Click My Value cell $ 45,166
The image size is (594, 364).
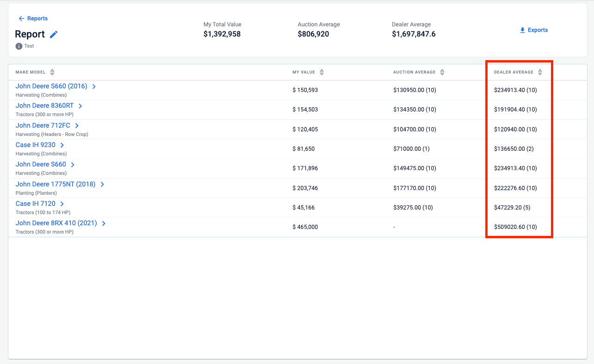tap(303, 208)
